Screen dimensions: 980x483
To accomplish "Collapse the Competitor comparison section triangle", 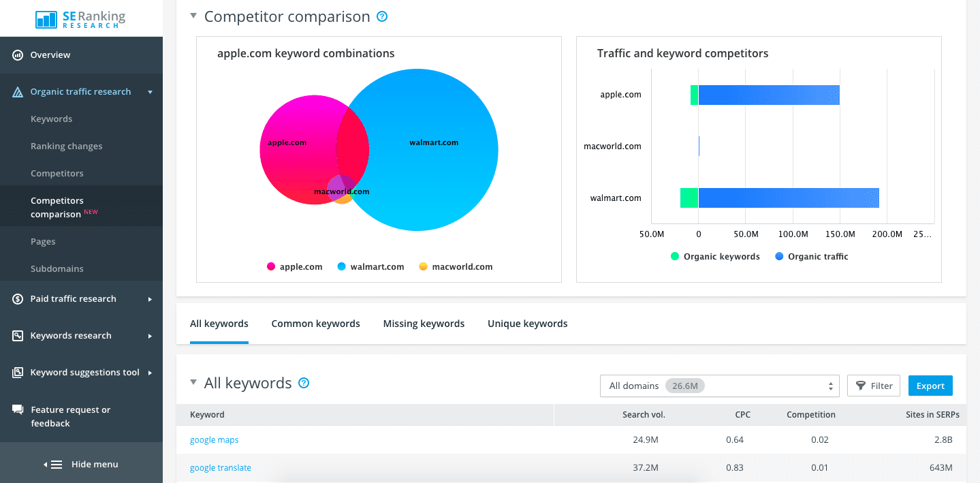I will click(193, 16).
